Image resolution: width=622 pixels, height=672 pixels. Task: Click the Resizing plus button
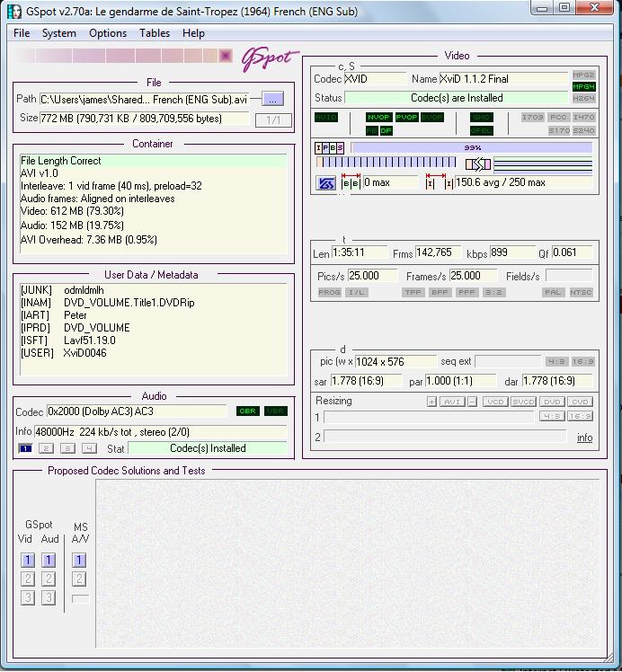[x=431, y=402]
